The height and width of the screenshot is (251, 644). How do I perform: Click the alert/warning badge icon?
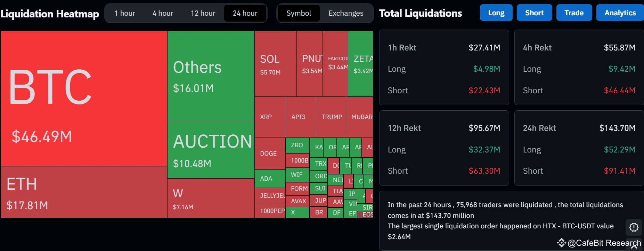pos(634,227)
